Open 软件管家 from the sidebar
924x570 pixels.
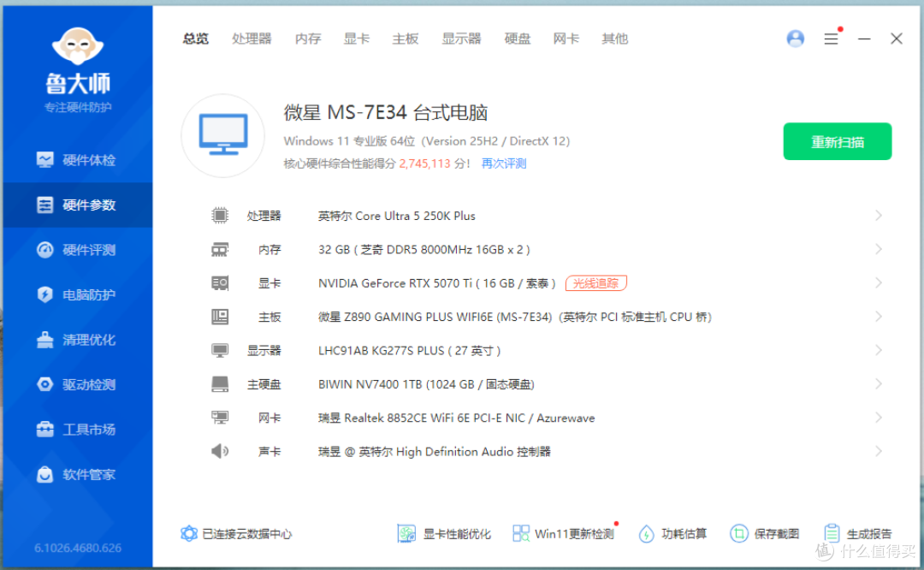[77, 474]
